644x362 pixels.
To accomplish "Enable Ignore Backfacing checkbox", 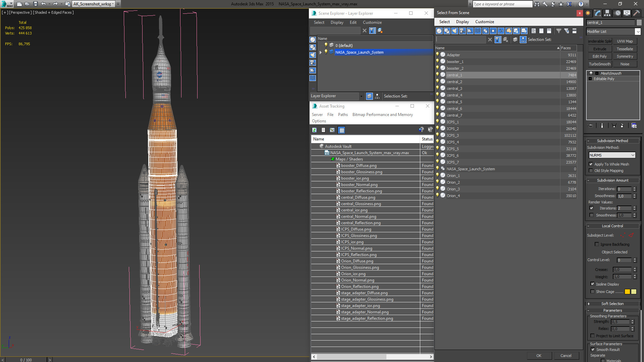I will click(597, 244).
